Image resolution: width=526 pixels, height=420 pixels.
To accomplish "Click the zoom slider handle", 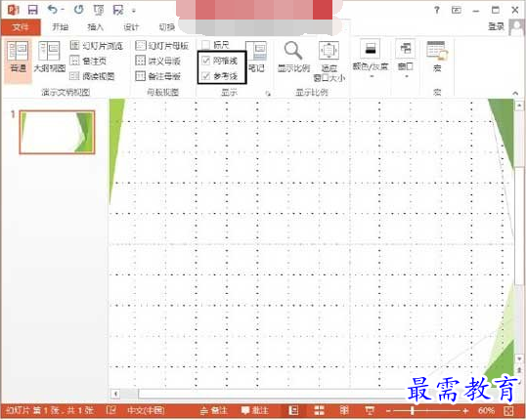I will tap(413, 410).
